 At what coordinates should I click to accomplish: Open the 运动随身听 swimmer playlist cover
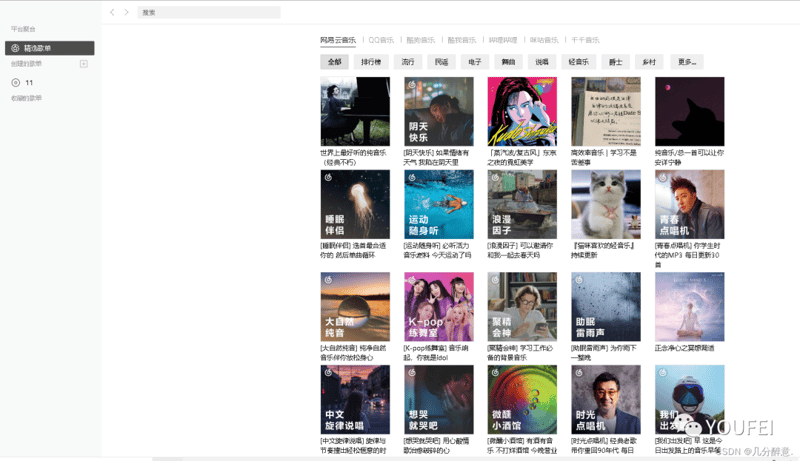pos(439,204)
